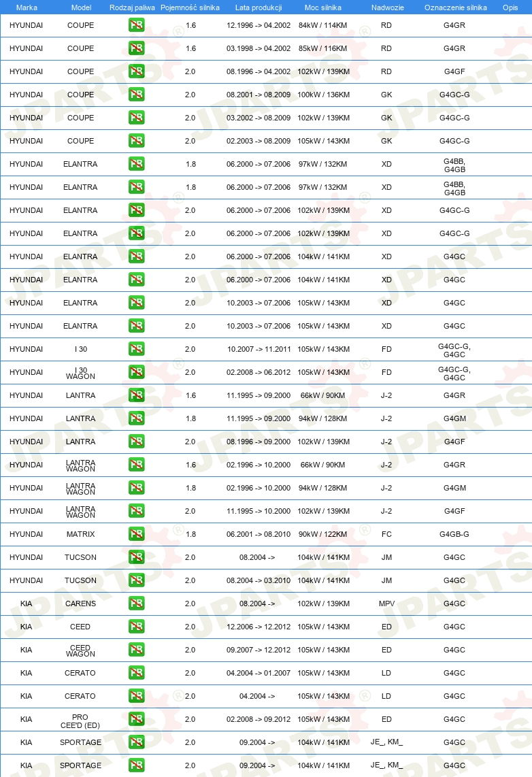Click the fuel icon in the KIA CEED 12.2006 row
532x777 pixels.
(136, 627)
